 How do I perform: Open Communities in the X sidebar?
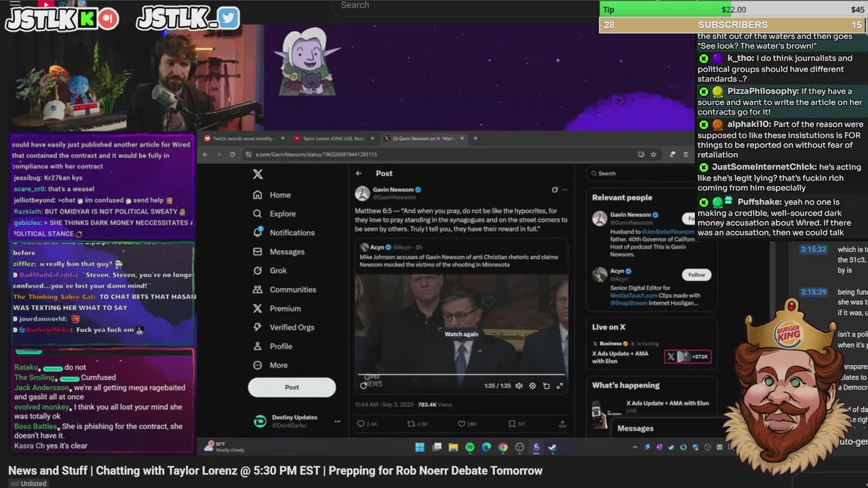coord(284,289)
